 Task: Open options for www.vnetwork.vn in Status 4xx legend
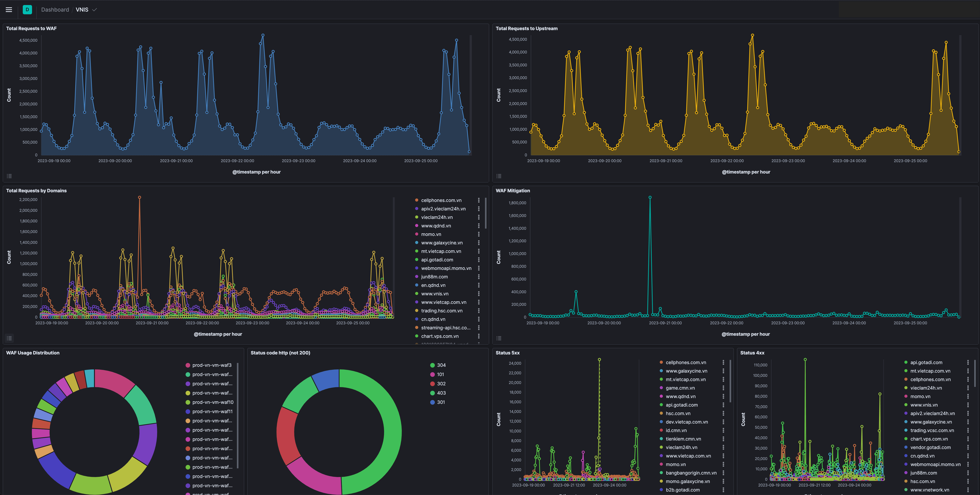click(x=968, y=490)
